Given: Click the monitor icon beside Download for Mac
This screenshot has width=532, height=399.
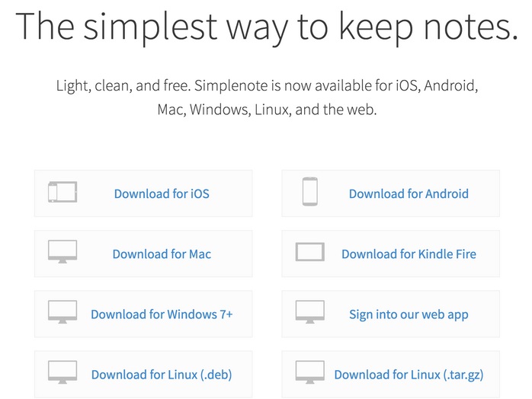Looking at the screenshot, I should pyautogui.click(x=62, y=252).
